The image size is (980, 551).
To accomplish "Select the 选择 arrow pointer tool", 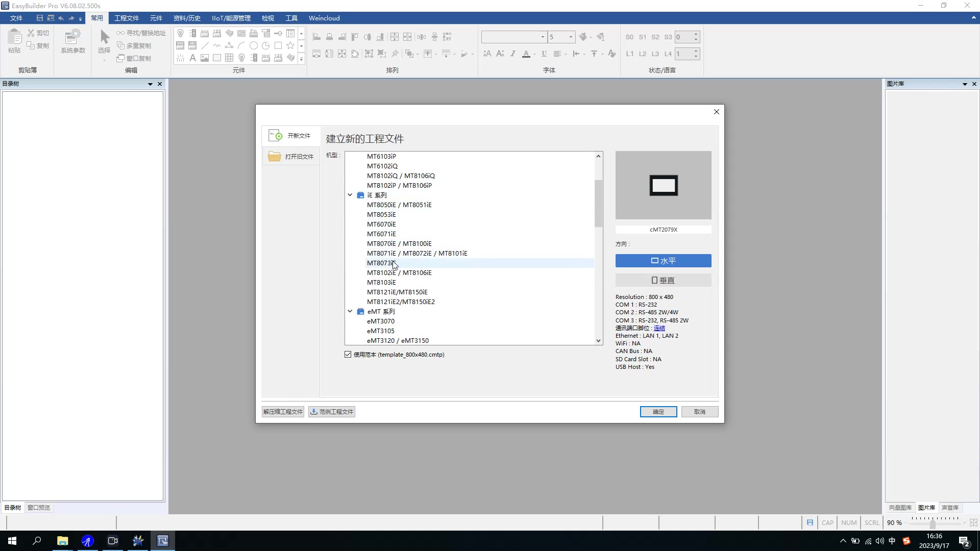I will (104, 37).
